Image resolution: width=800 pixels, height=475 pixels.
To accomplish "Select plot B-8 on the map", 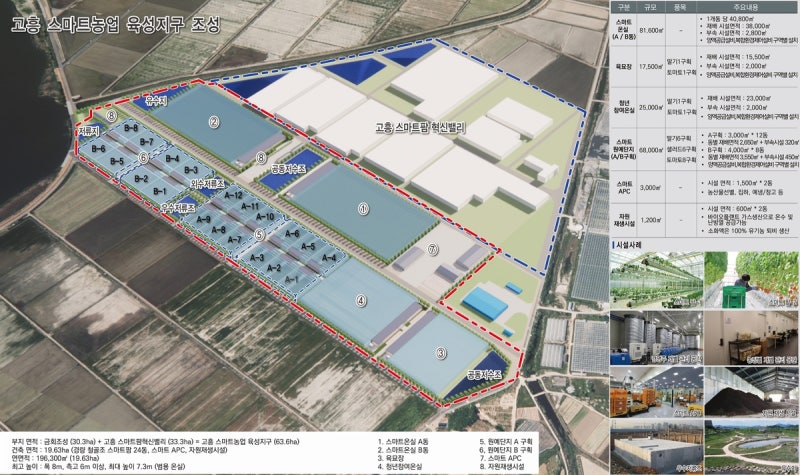I will (x=131, y=128).
